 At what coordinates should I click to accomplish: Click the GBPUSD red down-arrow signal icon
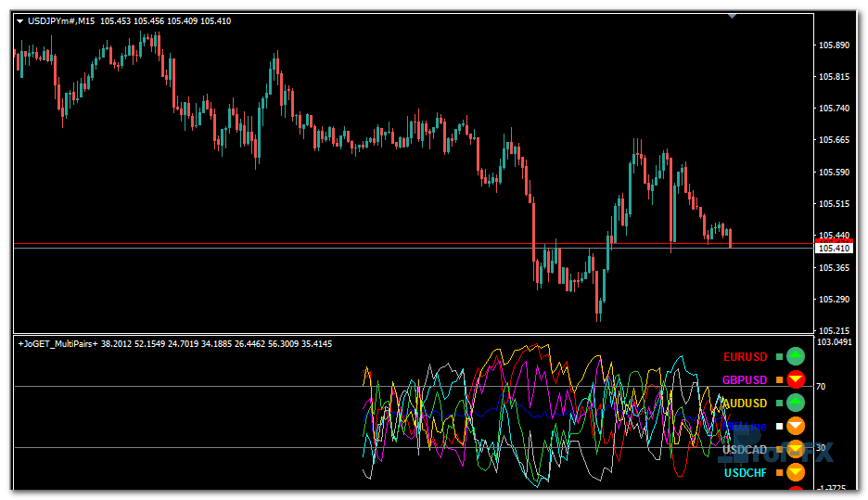[x=795, y=379]
